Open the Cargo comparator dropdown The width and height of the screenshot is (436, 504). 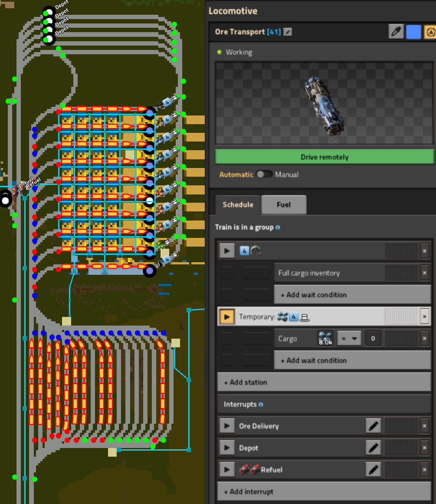tap(349, 339)
